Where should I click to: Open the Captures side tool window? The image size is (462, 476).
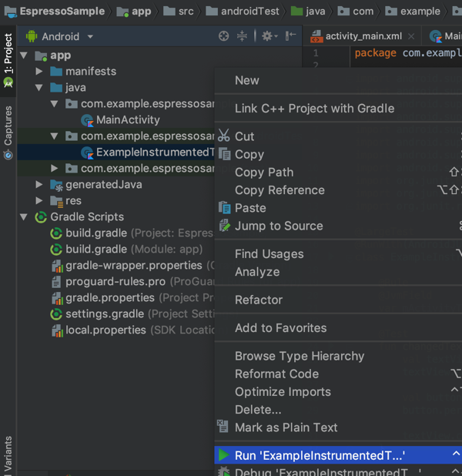coord(8,132)
